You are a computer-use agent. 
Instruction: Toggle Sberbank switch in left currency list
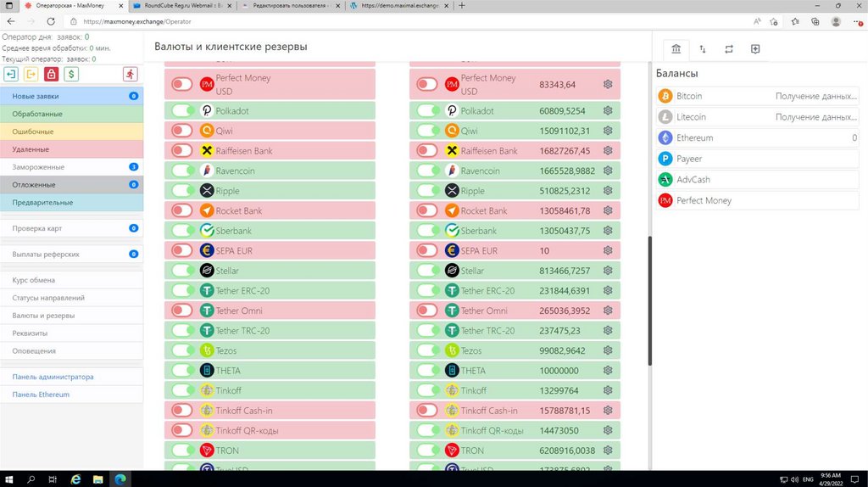pyautogui.click(x=182, y=231)
